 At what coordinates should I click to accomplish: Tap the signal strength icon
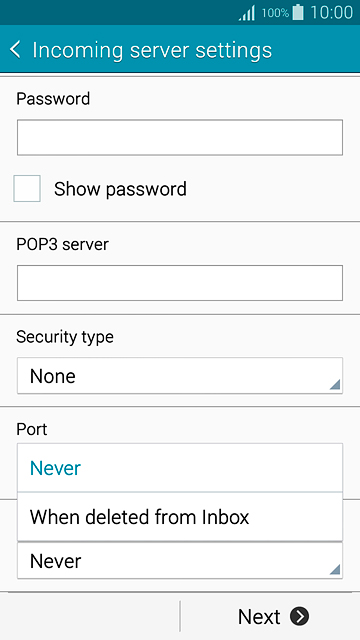point(247,13)
